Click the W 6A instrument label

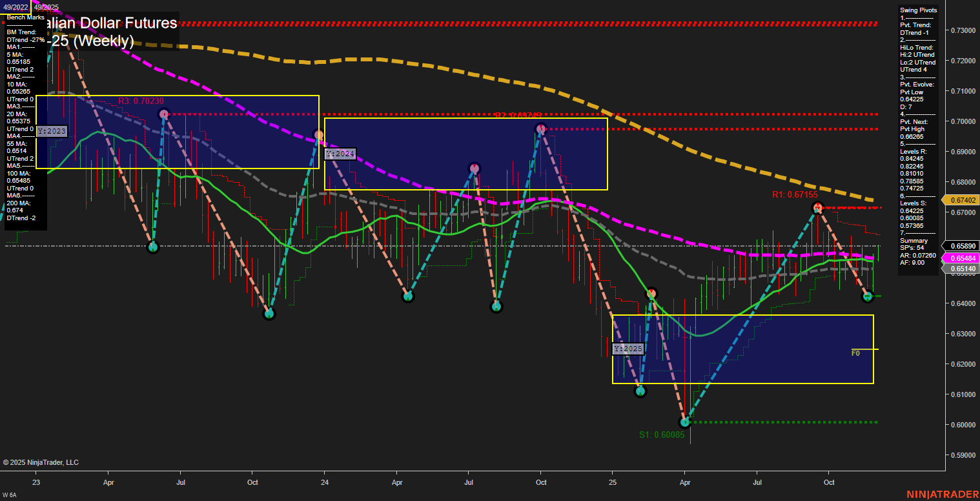point(10,495)
